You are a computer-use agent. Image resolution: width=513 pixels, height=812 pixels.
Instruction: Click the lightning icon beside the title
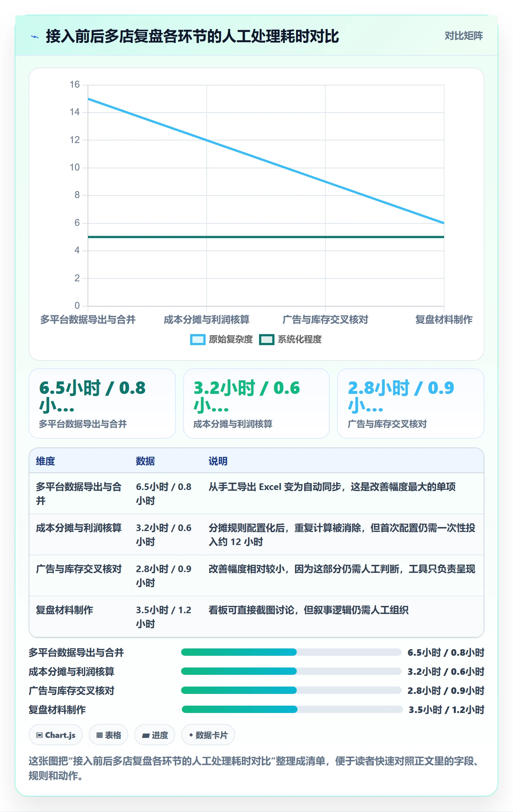[x=35, y=37]
